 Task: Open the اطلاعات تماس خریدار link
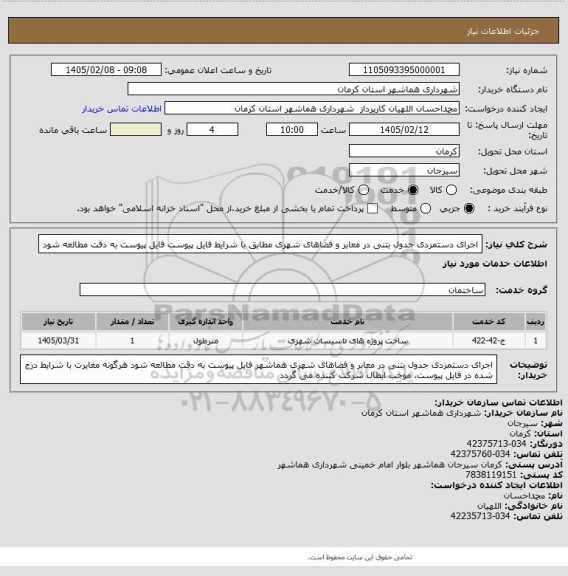(x=122, y=109)
